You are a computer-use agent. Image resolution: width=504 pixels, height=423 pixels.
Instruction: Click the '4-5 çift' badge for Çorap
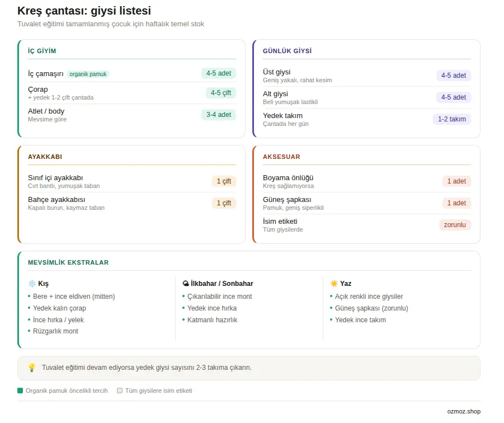click(220, 93)
